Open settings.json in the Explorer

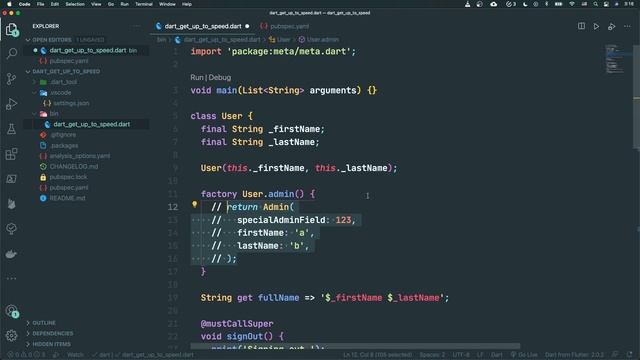tap(71, 103)
